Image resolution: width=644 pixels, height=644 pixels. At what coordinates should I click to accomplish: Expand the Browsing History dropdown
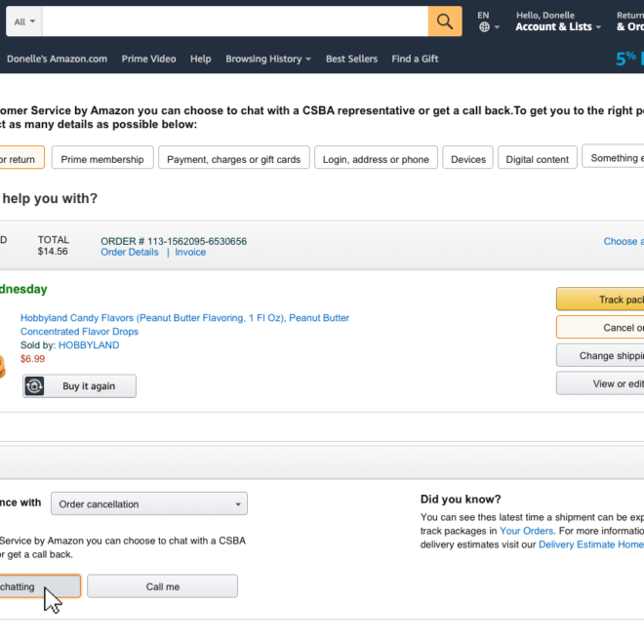pyautogui.click(x=267, y=59)
